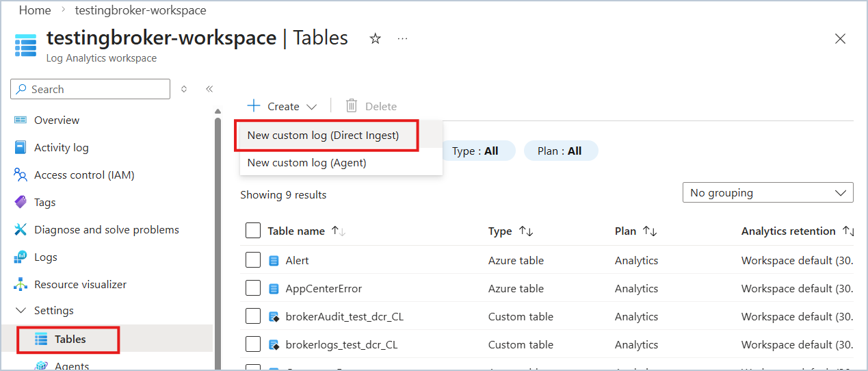Click the sidebar search magnifier icon

tap(22, 89)
